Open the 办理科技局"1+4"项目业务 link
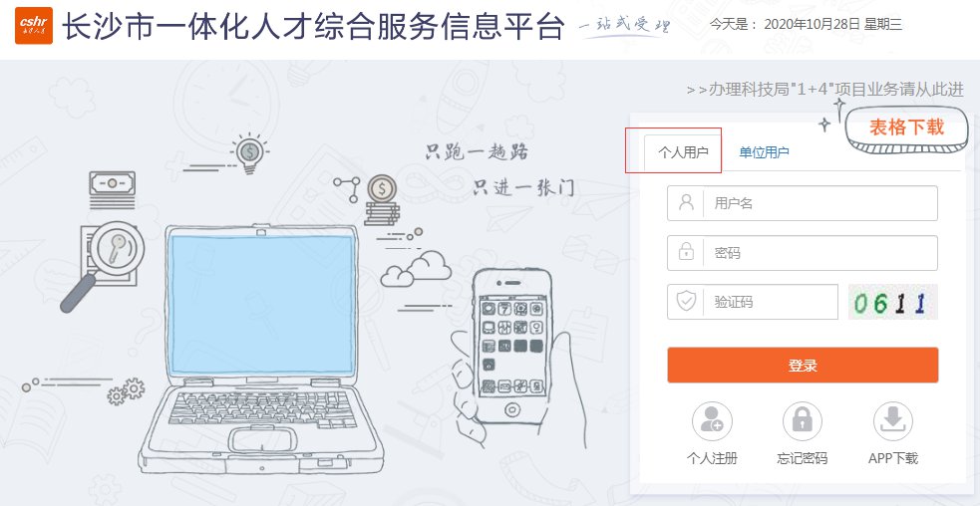Image resolution: width=980 pixels, height=506 pixels. 825,90
